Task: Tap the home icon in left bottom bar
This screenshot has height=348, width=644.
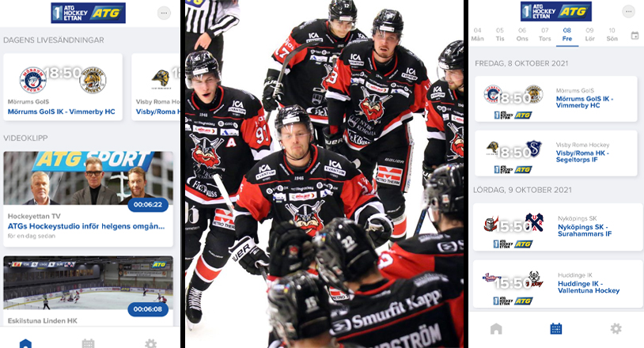Action: click(x=25, y=343)
